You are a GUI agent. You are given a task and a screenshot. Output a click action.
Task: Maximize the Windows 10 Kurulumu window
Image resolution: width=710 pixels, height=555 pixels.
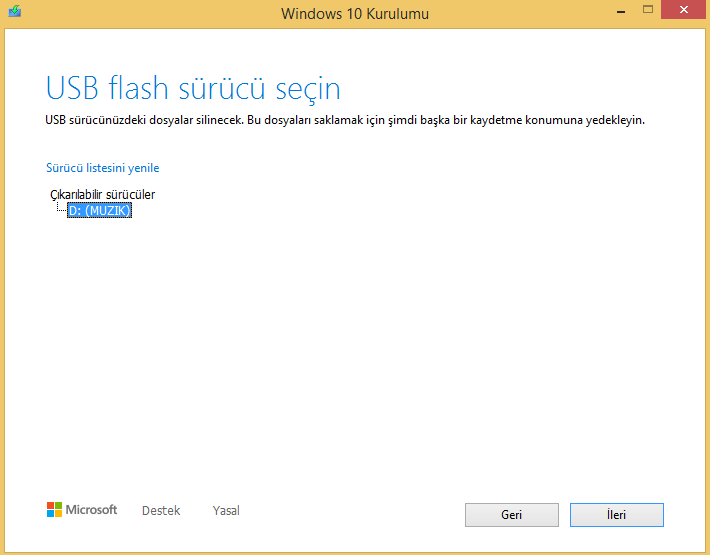(x=648, y=10)
